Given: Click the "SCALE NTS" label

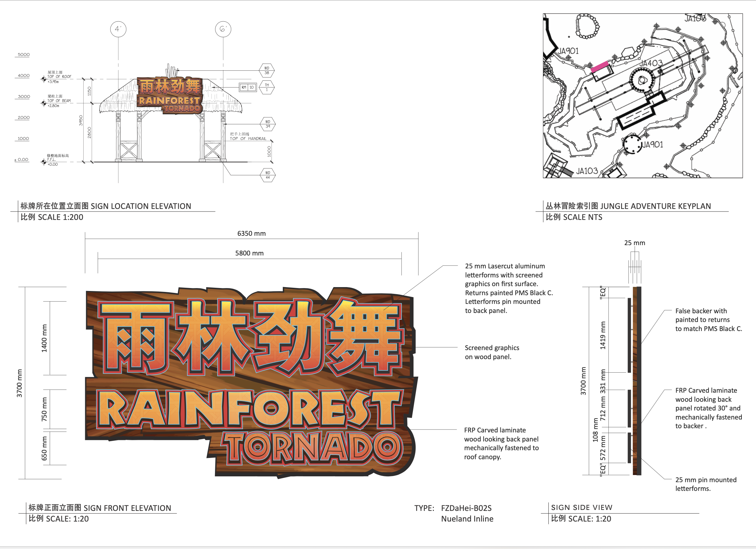Looking at the screenshot, I should click(x=583, y=217).
